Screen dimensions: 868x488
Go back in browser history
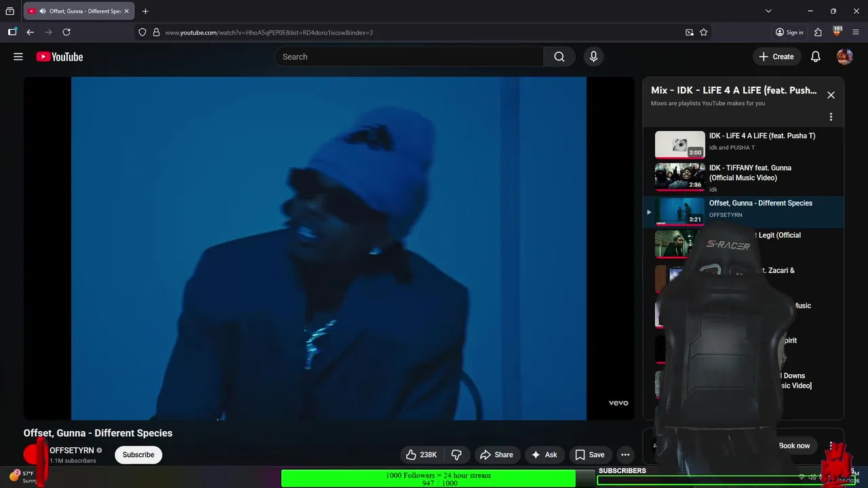coord(31,32)
